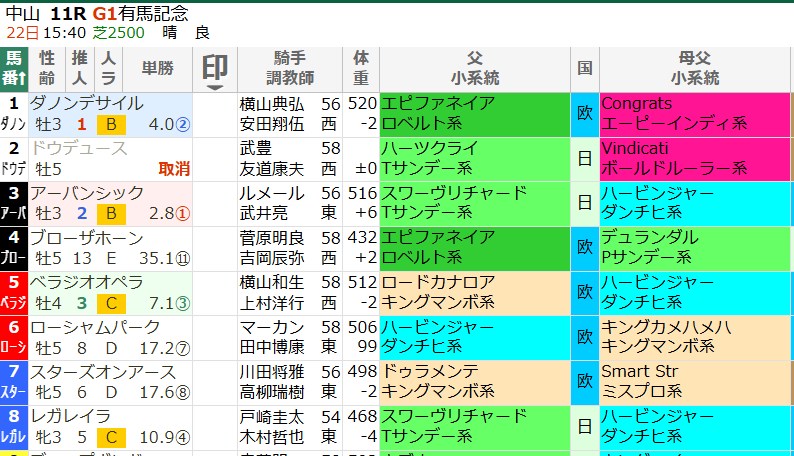Click the 印 mark cell for レガレイラ
The image size is (794, 456).
(214, 428)
